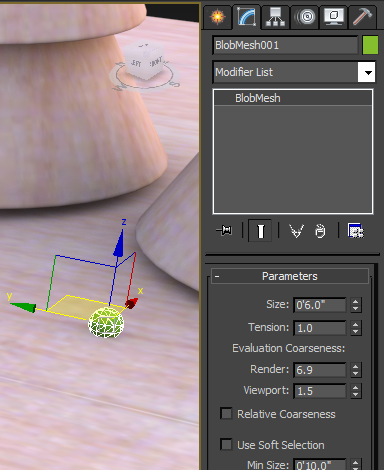Enable Use Soft Selection checkbox
This screenshot has height=470, width=384.
click(x=226, y=445)
